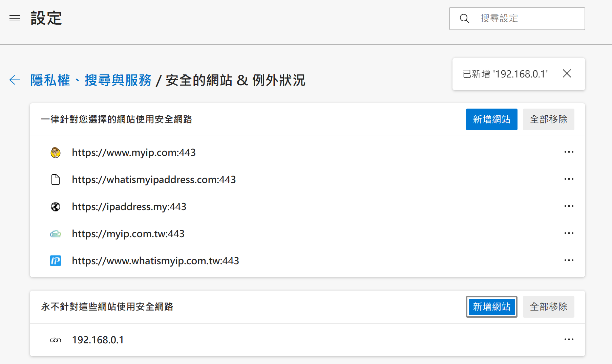Click the whatismyip.com.tw IP icon

[56, 261]
